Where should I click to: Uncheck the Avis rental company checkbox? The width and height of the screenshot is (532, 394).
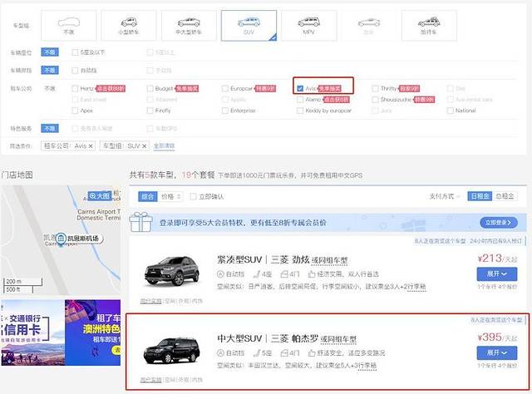point(300,87)
